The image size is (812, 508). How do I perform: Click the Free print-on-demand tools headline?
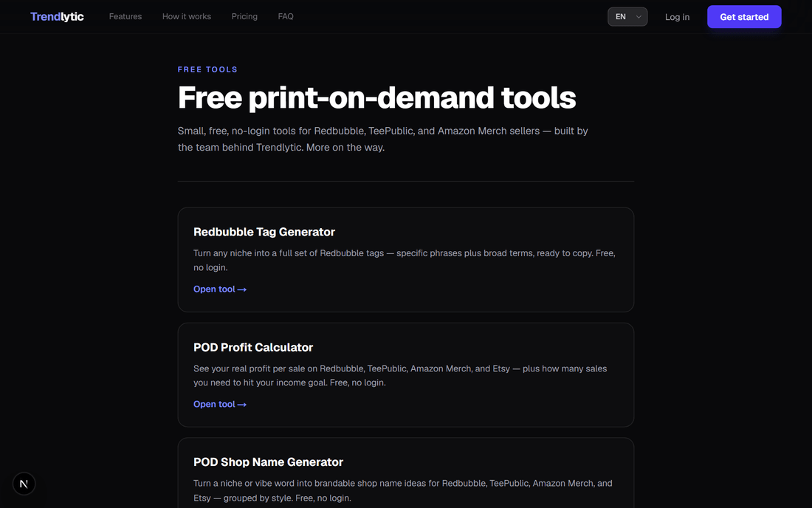[376, 97]
